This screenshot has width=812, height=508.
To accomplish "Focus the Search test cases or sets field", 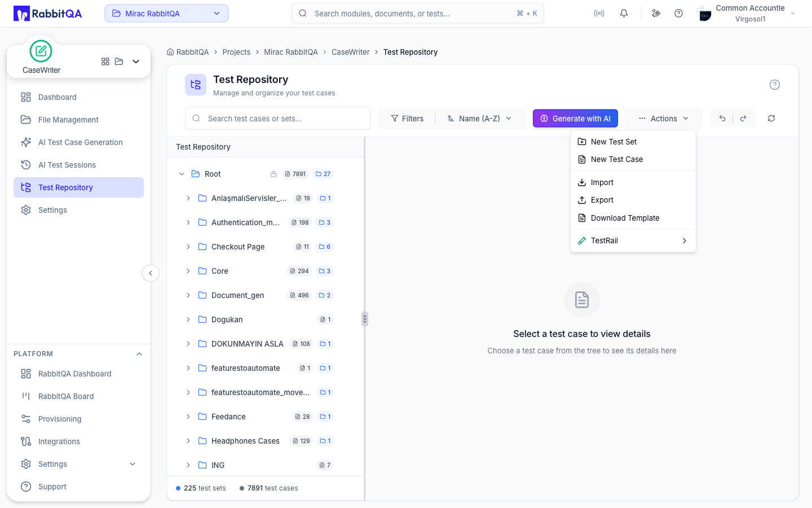I will pyautogui.click(x=277, y=119).
